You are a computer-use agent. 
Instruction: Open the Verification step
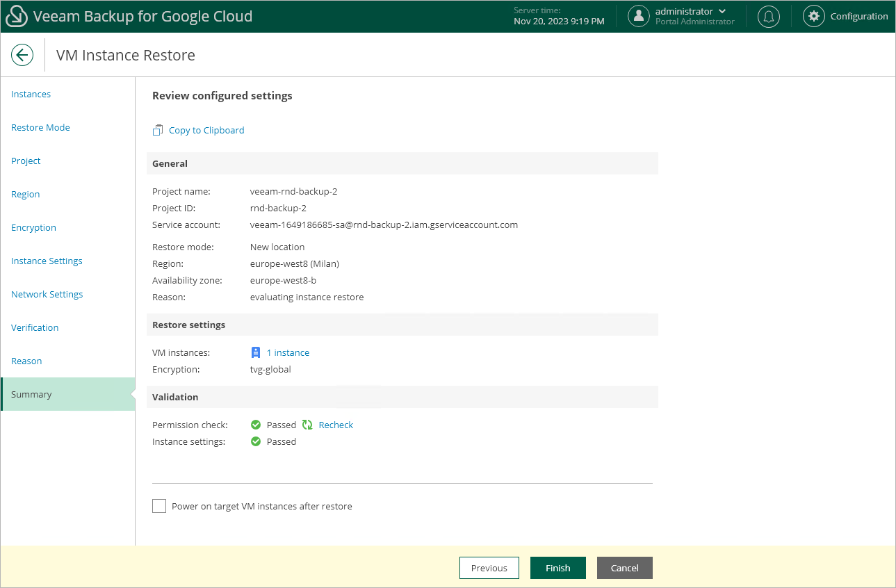35,327
